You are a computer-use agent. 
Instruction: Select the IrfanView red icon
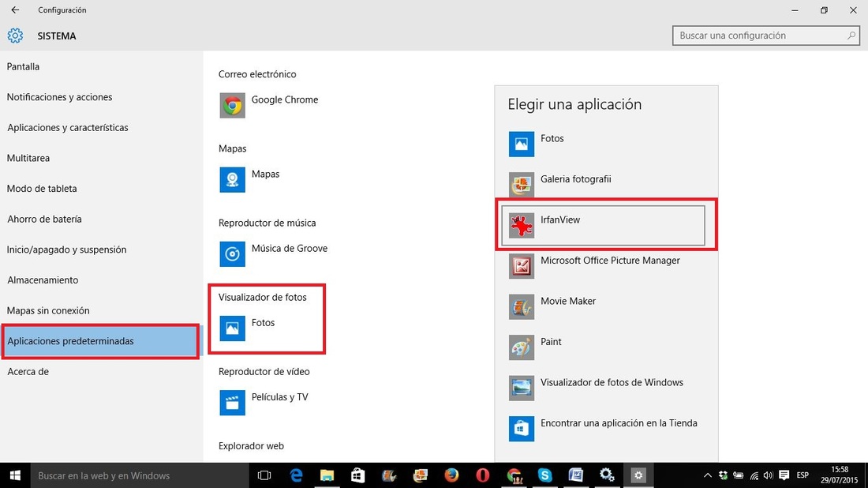pyautogui.click(x=521, y=226)
